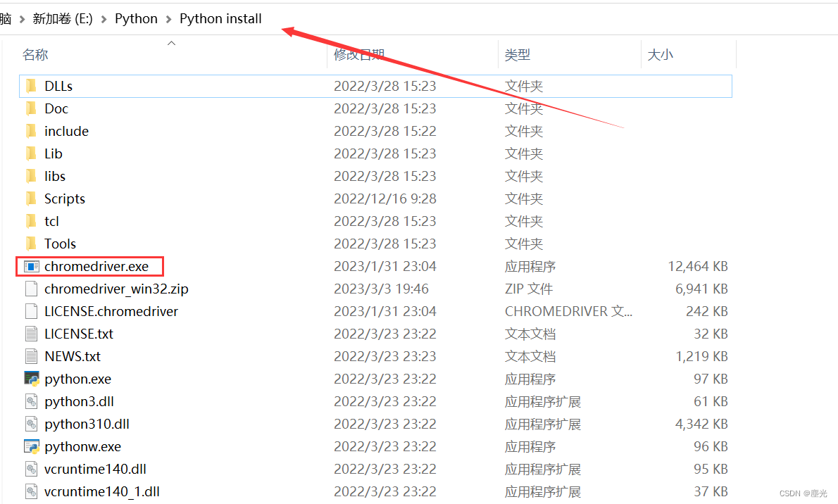Viewport: 838px width, 504px height.
Task: Select the vcruntime140.dll file name
Action: [95, 469]
